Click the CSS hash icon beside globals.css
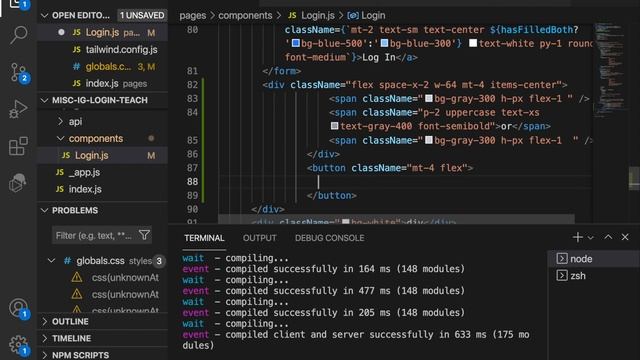This screenshot has height=360, width=640. click(76, 67)
